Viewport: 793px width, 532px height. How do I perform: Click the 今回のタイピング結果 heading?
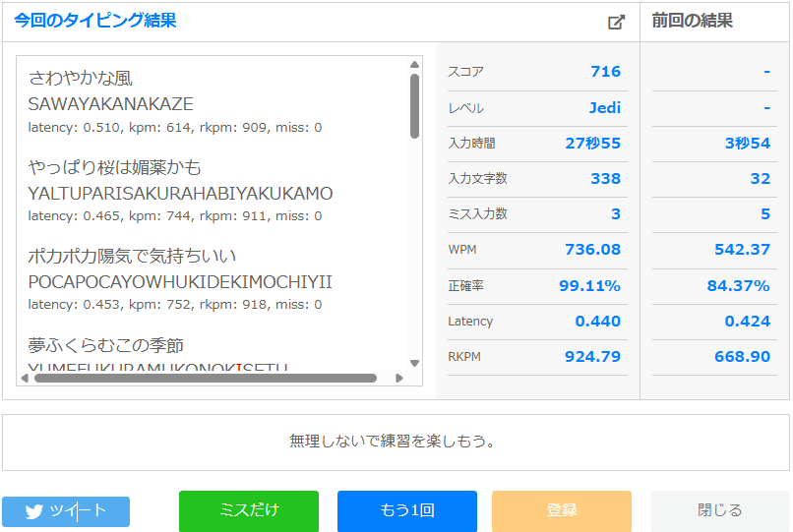point(95,21)
